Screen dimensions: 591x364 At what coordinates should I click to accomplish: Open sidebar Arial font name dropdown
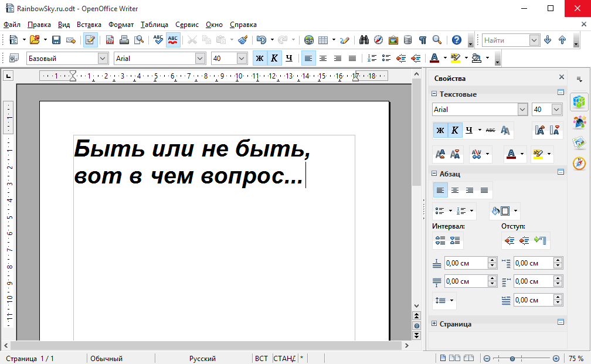click(522, 110)
